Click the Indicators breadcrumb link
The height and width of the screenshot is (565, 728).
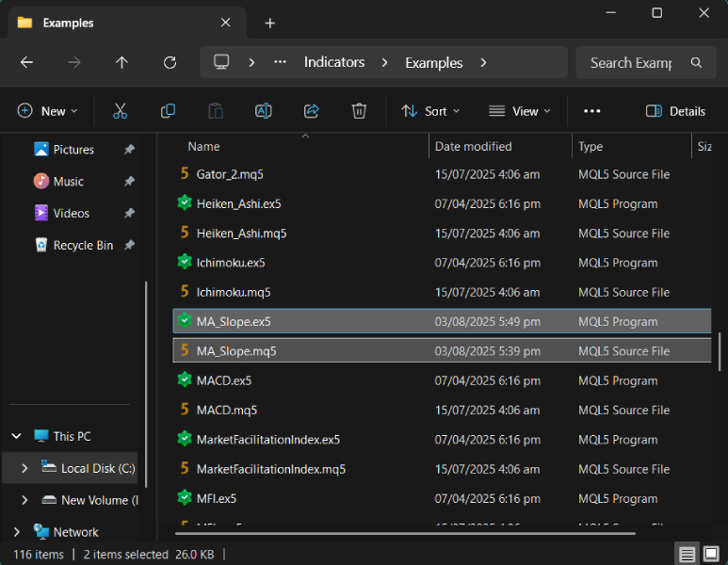point(333,63)
